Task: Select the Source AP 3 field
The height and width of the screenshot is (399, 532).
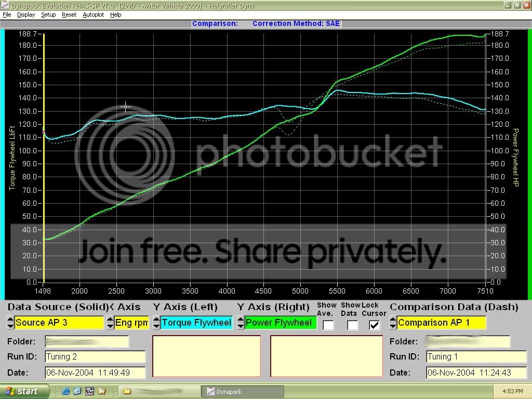Action: pyautogui.click(x=59, y=322)
